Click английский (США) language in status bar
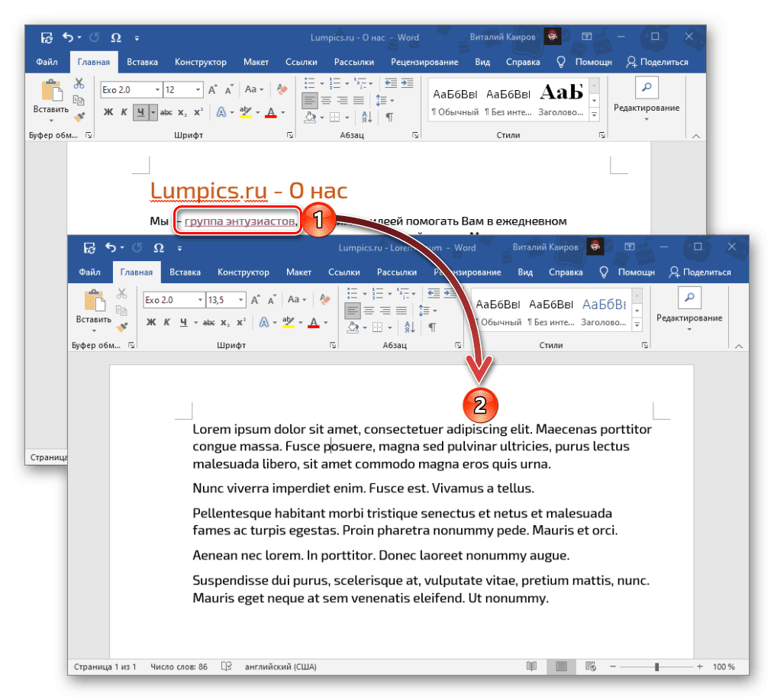Image resolution: width=774 pixels, height=700 pixels. 281,667
